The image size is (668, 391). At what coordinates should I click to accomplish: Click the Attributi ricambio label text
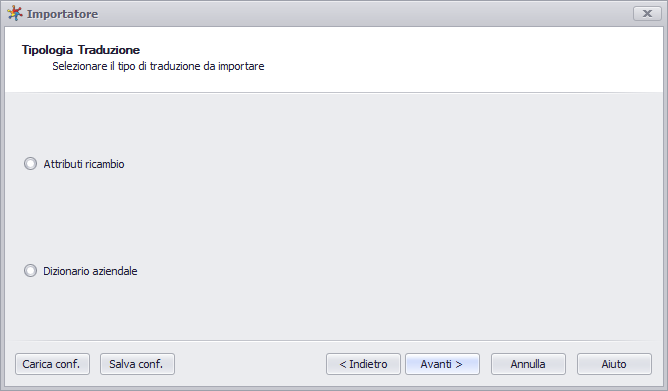click(x=84, y=164)
